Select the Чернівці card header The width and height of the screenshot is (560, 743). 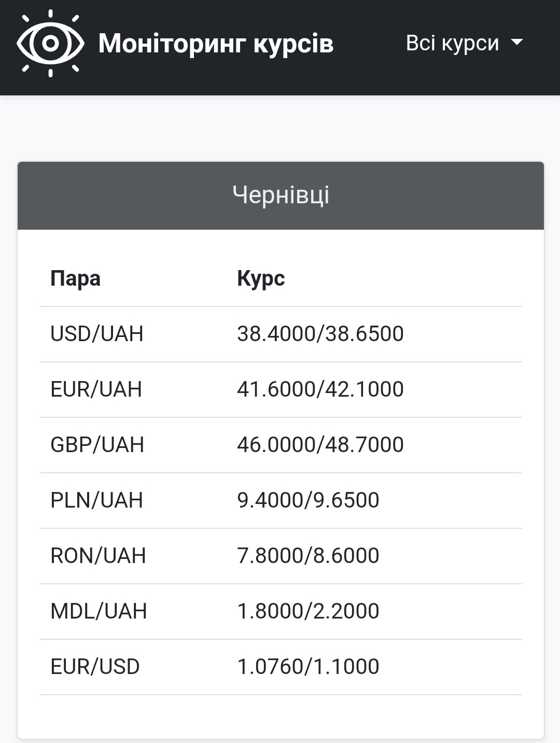(x=281, y=195)
